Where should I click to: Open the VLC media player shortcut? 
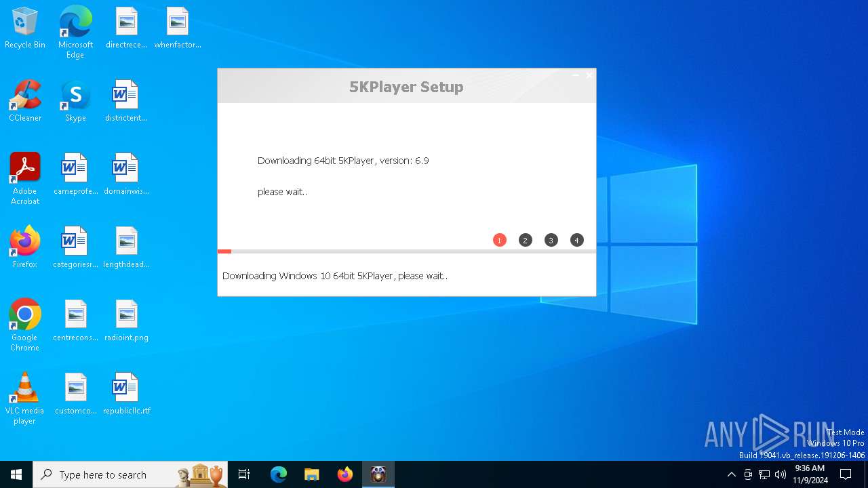coord(25,399)
